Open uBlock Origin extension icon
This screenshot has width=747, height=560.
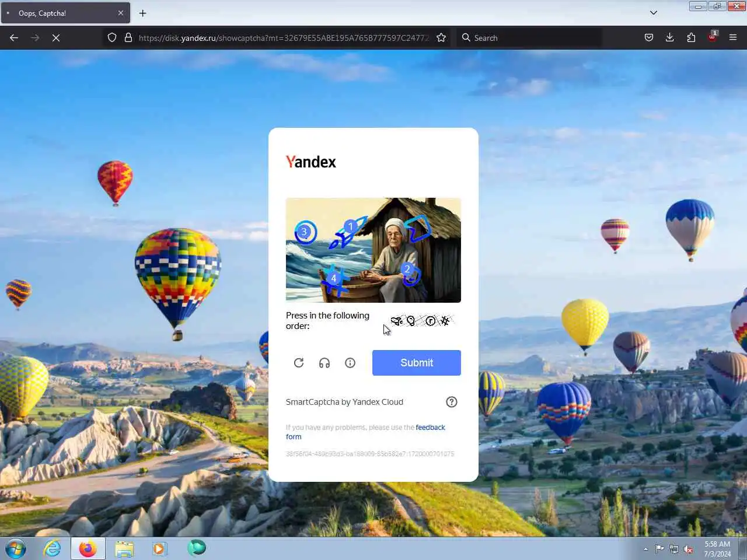coord(713,36)
